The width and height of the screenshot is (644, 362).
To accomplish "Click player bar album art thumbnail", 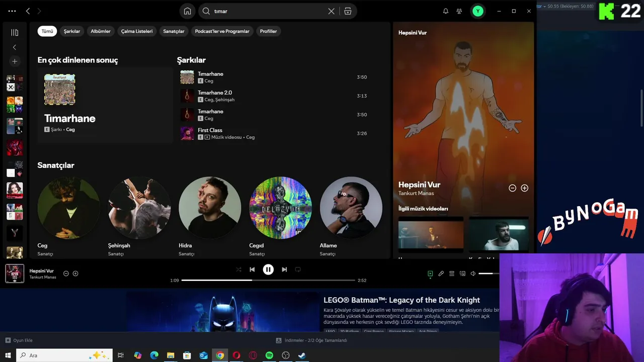I will point(15,274).
